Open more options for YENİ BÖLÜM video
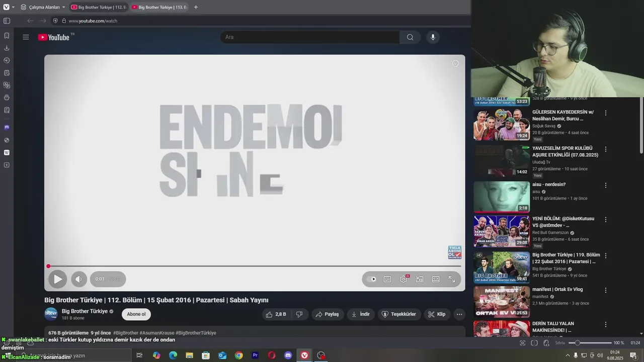This screenshot has height=362, width=644. (x=606, y=220)
